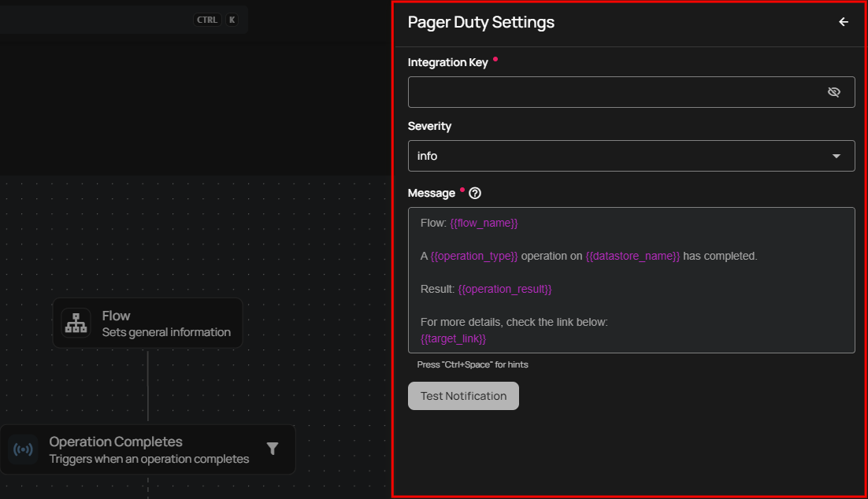
Task: Click the back arrow in Pager Duty Settings
Action: click(x=843, y=22)
